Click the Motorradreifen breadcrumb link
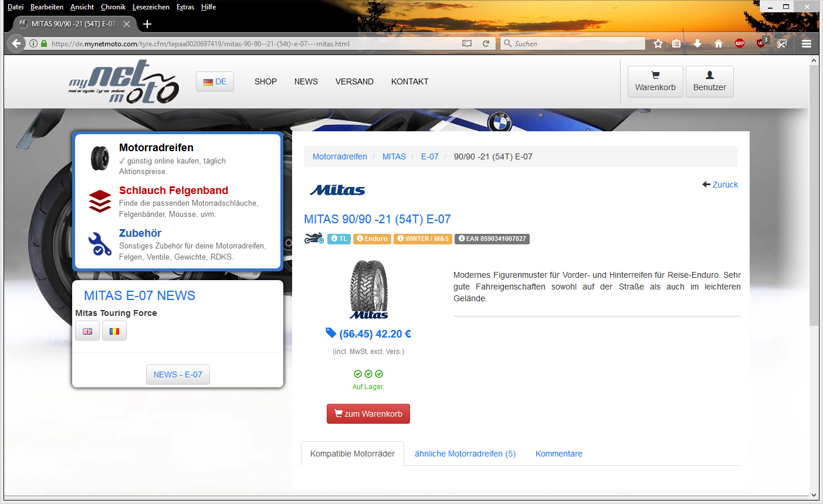This screenshot has height=504, width=823. [340, 156]
